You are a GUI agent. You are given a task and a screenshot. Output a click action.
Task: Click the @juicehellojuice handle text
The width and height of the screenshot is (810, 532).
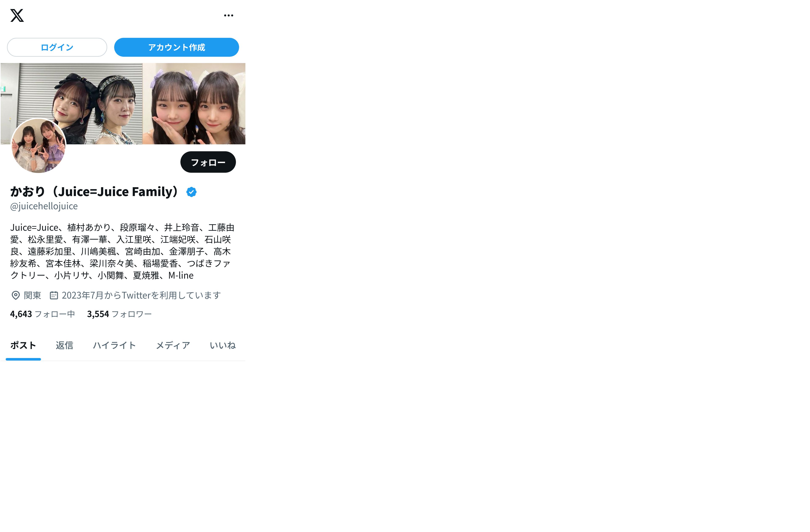click(x=44, y=206)
